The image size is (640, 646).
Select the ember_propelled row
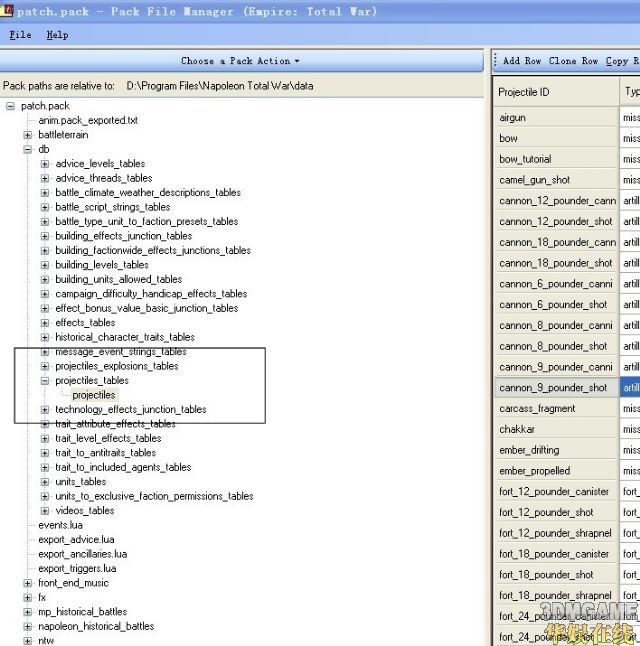[x=556, y=470]
